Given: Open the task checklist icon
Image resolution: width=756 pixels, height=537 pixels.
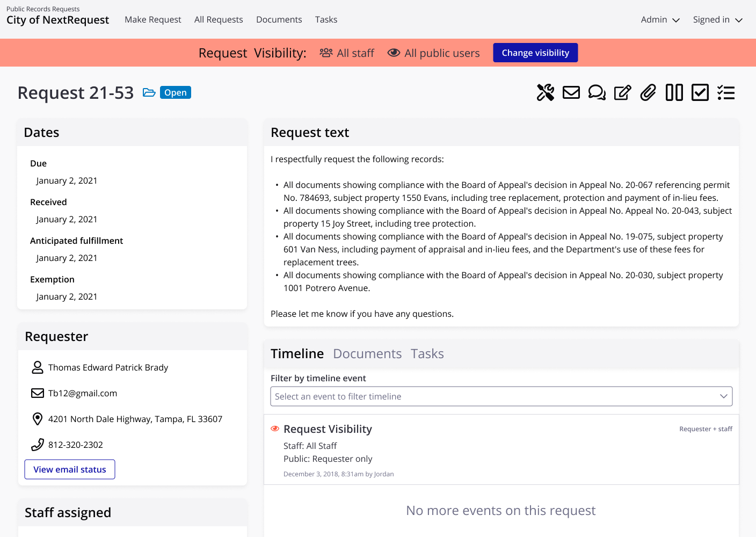Looking at the screenshot, I should 725,92.
